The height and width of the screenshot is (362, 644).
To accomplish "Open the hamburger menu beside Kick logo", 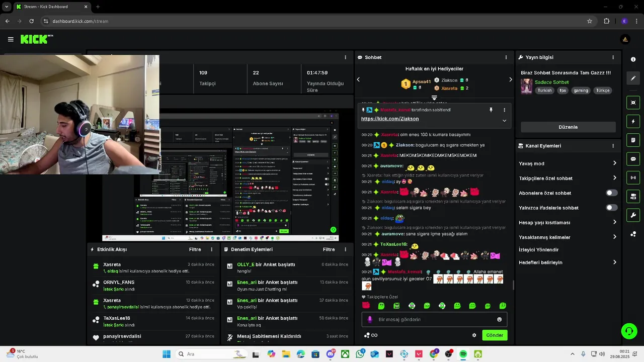I will 11,39.
